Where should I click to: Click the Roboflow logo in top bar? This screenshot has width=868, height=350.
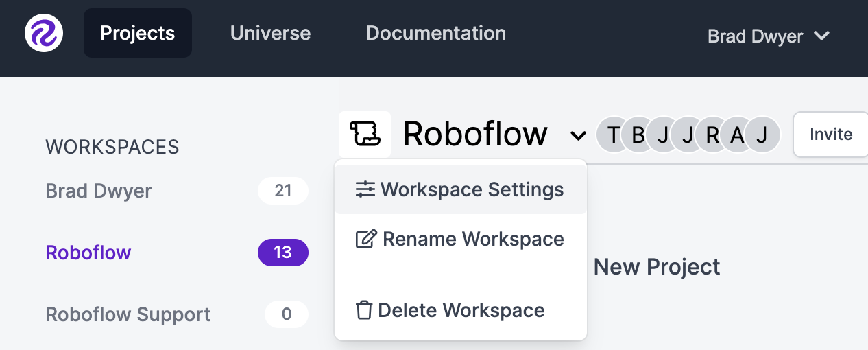(x=44, y=33)
